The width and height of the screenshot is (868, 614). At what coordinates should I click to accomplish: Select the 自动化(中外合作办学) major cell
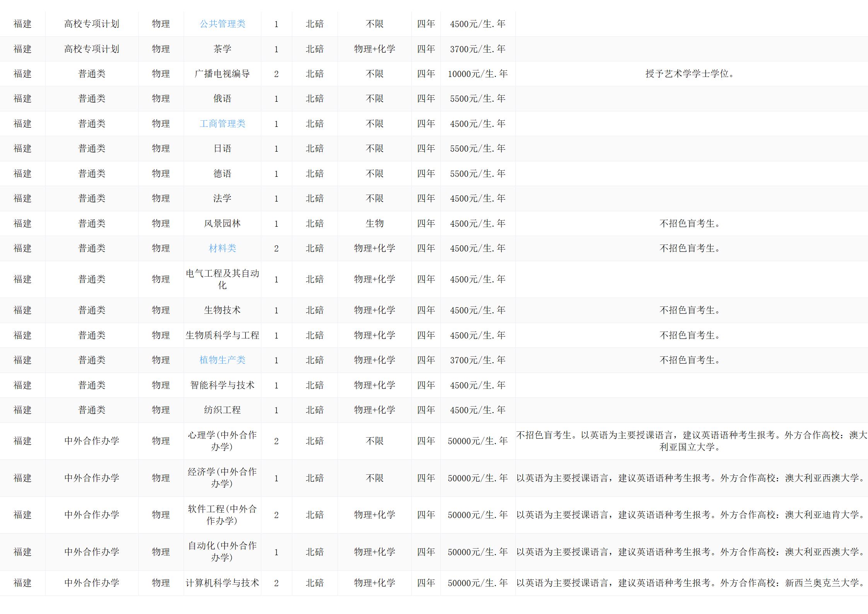[222, 552]
